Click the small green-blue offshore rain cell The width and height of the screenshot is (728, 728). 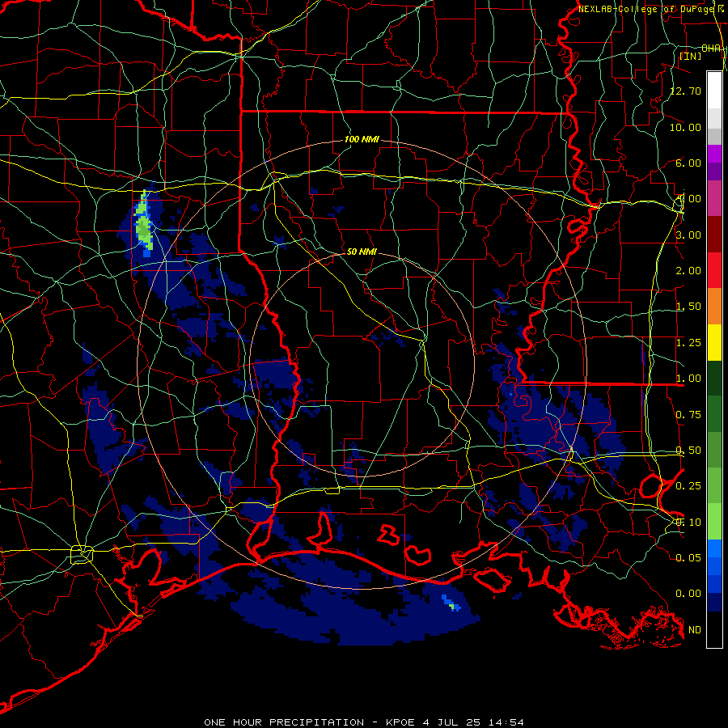click(x=451, y=603)
